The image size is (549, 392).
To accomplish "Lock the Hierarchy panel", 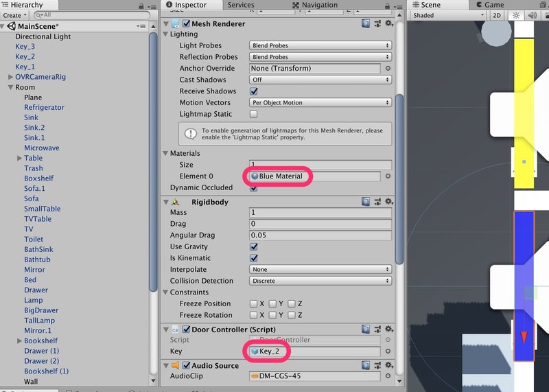I will pyautogui.click(x=141, y=6).
